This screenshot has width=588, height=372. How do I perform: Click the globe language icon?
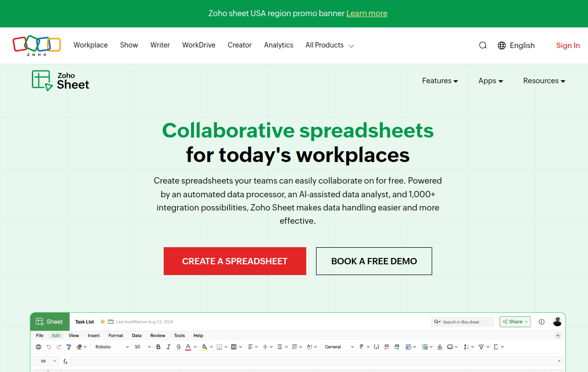pyautogui.click(x=502, y=46)
